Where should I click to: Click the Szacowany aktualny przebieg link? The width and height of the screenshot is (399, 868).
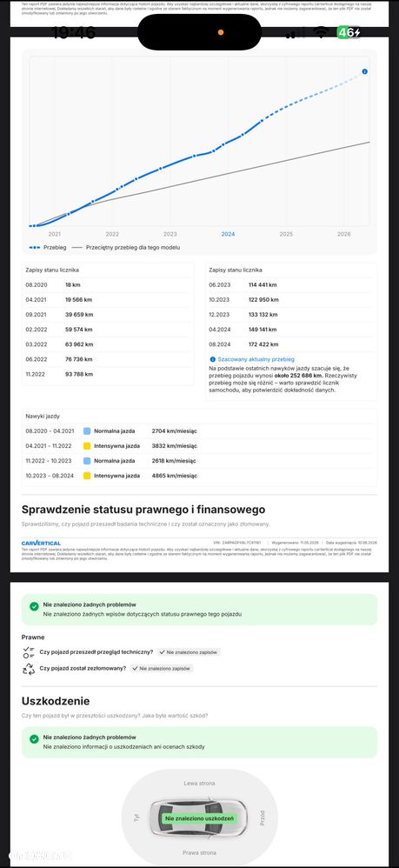[256, 359]
